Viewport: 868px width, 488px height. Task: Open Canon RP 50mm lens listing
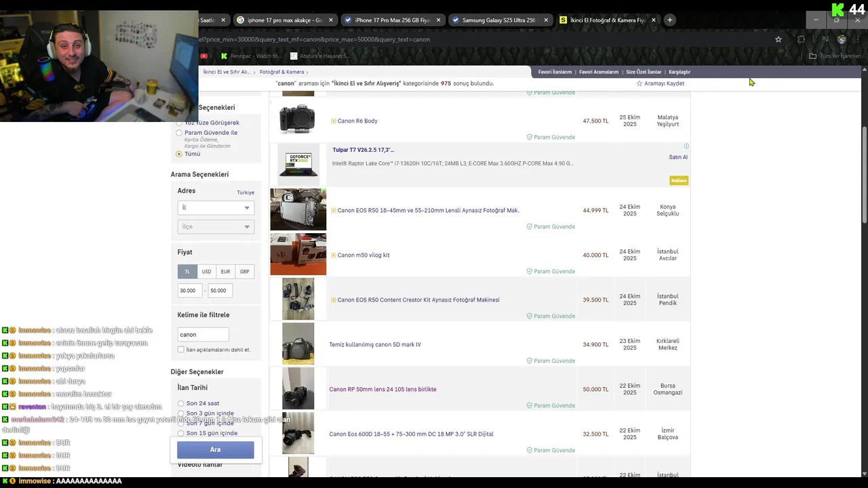click(382, 389)
